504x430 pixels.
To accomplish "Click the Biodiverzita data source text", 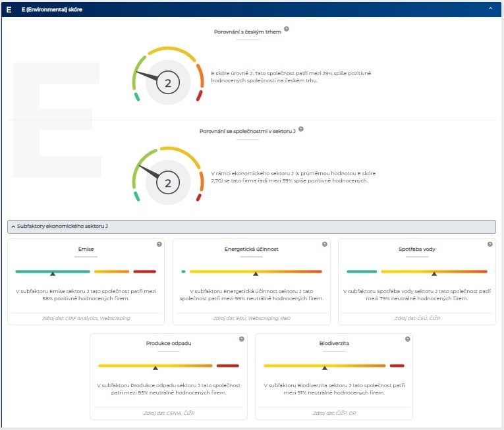I will click(333, 413).
